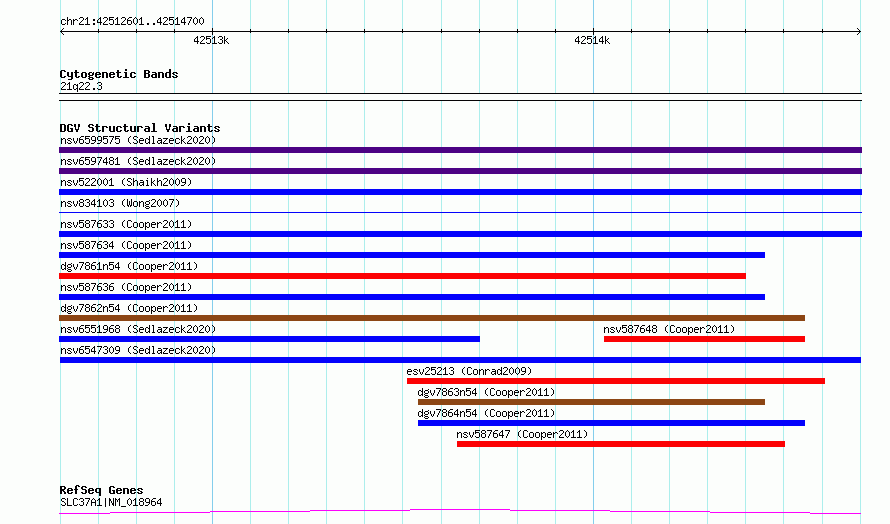Click the nsv587633 (Cooper2011) label
Image resolution: width=890 pixels, height=524 pixels.
click(126, 224)
